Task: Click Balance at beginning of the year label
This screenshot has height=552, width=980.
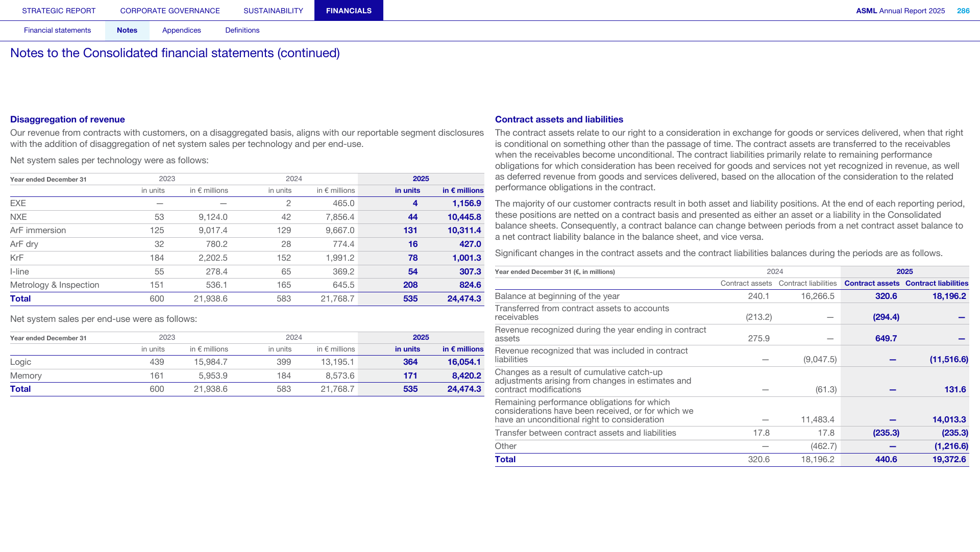Action: [557, 296]
